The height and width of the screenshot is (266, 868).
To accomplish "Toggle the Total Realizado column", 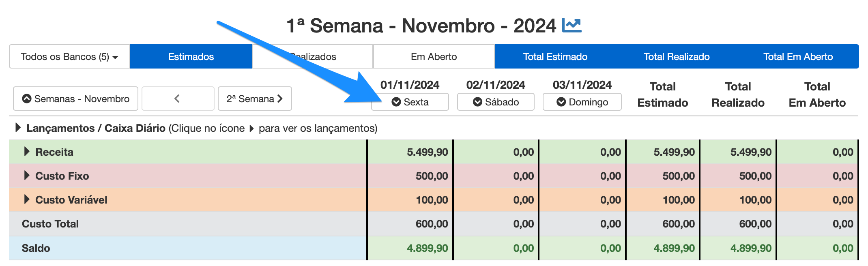I will coord(677,56).
